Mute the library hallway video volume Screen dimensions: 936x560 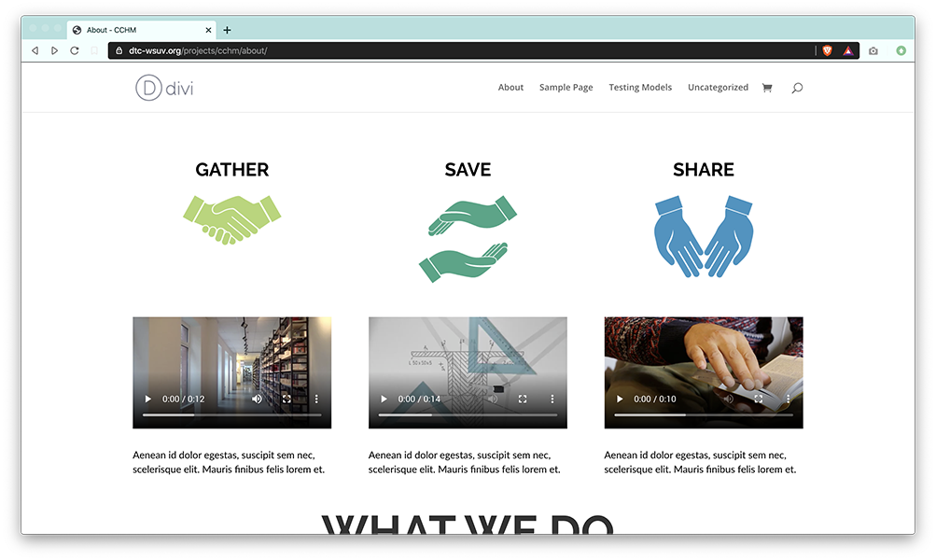pos(257,399)
